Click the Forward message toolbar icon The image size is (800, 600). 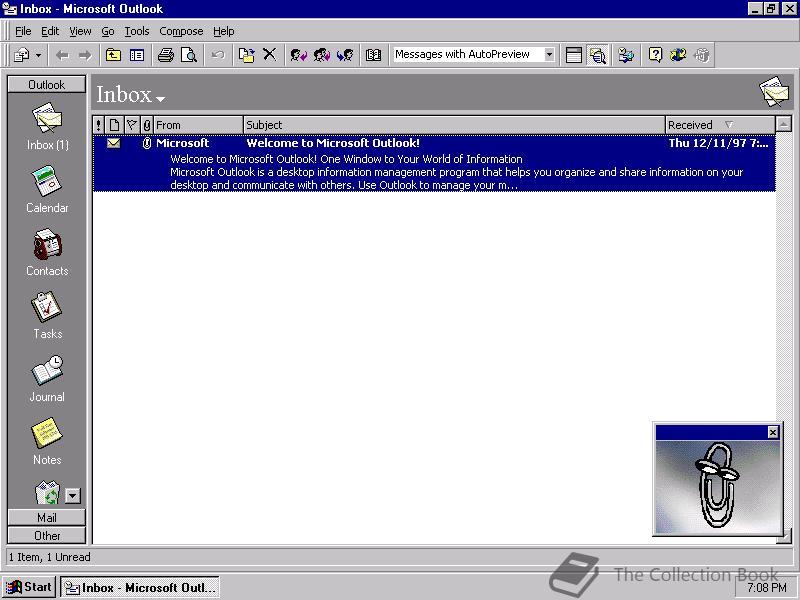pos(345,55)
